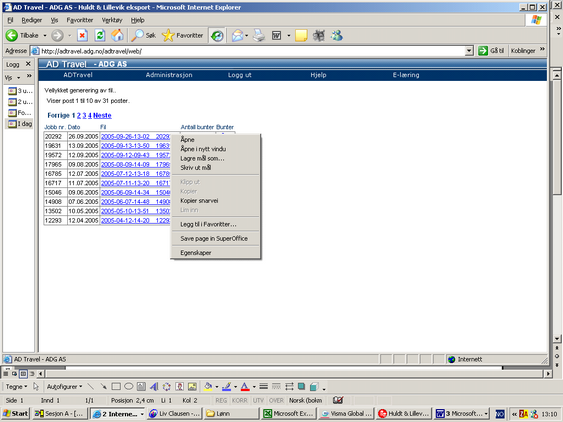The image size is (563, 422).
Task: Click the Font Color A icon
Action: [x=245, y=387]
